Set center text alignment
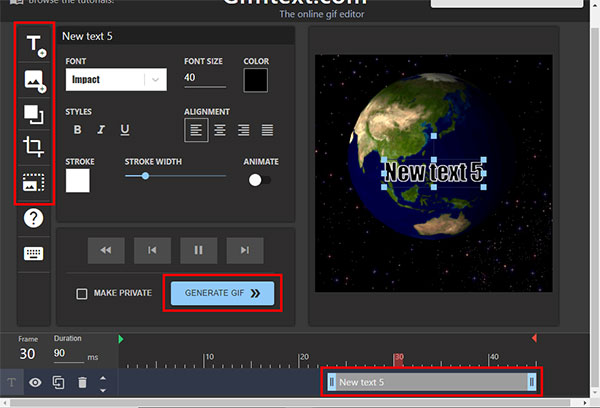Screen dimensions: 600x408 click(220, 130)
